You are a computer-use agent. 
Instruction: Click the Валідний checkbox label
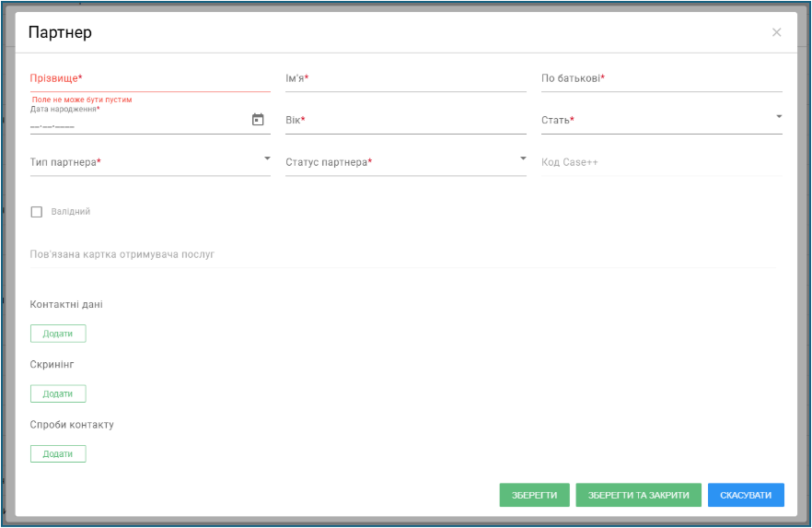pos(70,211)
